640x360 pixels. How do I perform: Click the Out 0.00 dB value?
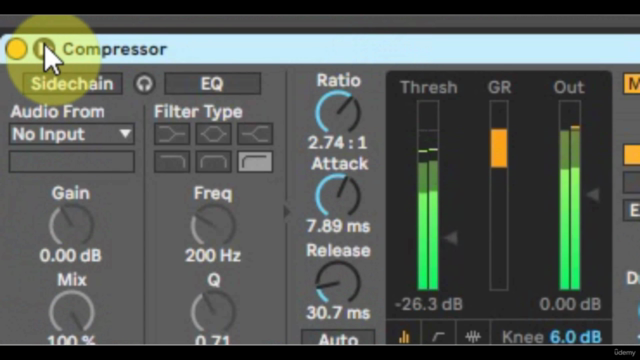pyautogui.click(x=570, y=304)
